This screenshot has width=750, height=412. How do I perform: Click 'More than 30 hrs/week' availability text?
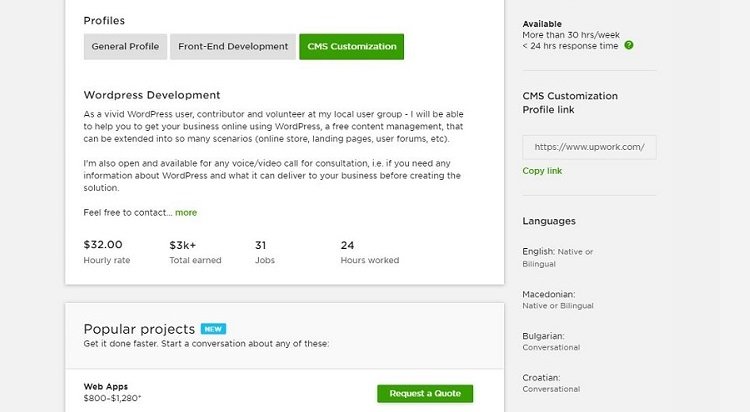[571, 35]
